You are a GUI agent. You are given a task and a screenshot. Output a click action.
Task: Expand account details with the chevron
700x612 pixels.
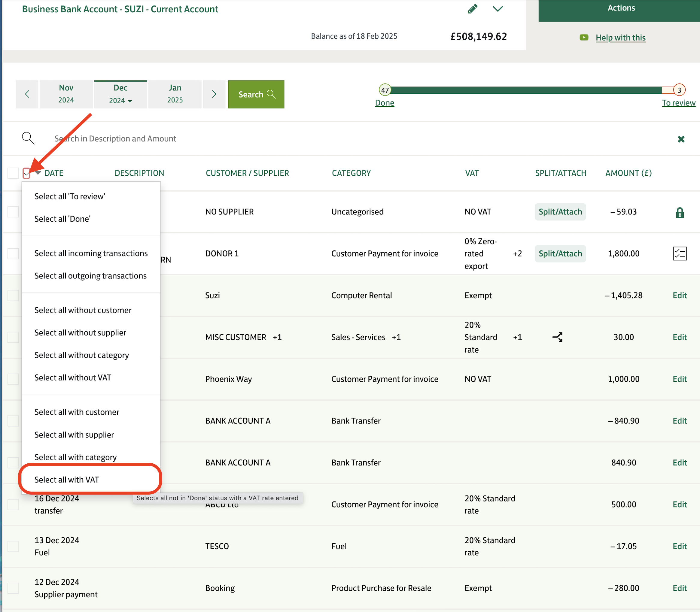point(498,9)
